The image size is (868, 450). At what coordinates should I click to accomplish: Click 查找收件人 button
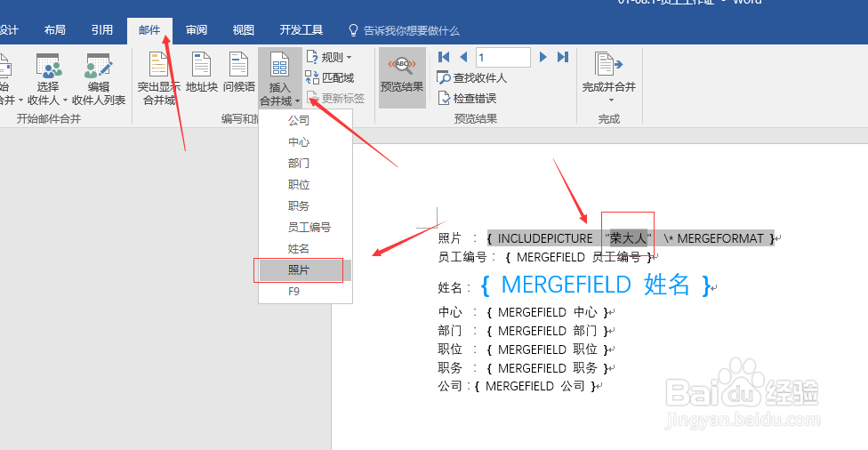tap(471, 78)
